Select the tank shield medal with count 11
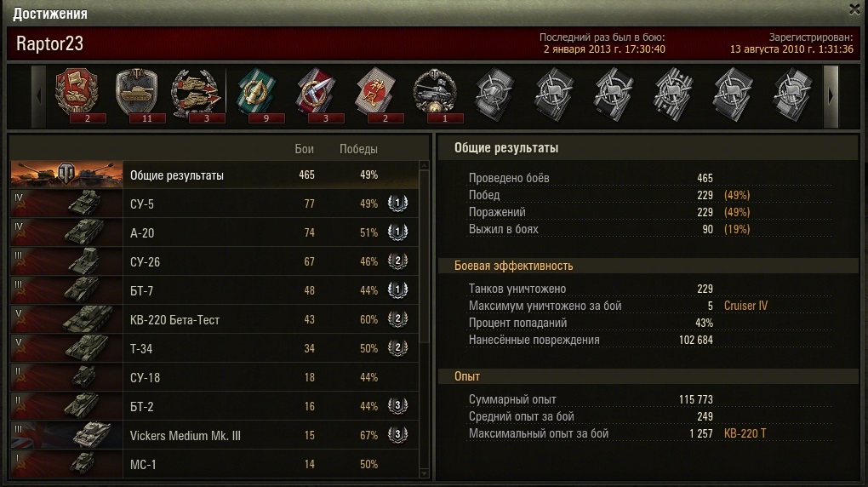This screenshot has height=487, width=868. (137, 95)
